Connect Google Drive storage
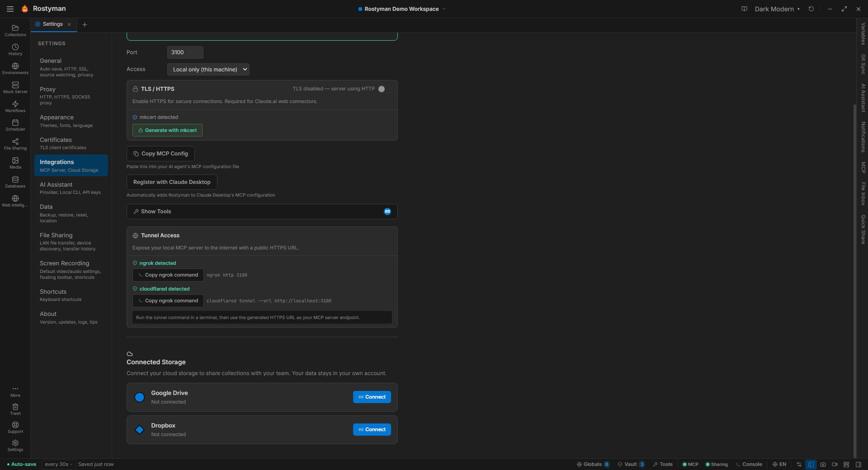 (372, 397)
